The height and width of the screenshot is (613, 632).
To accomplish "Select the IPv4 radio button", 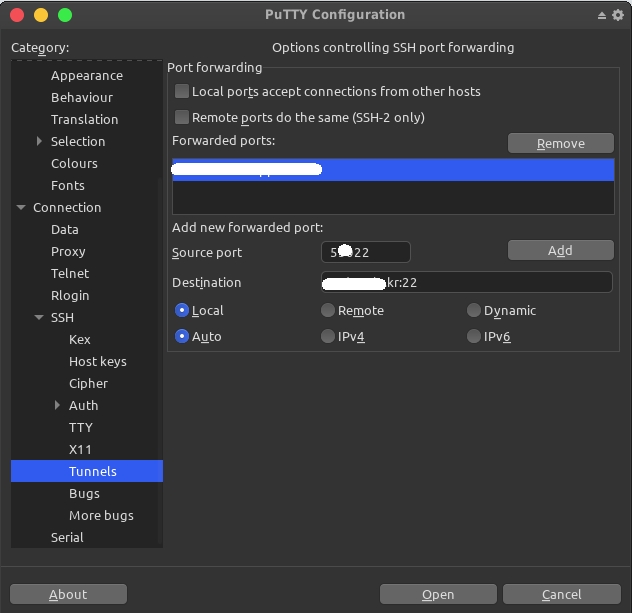I will (x=328, y=336).
